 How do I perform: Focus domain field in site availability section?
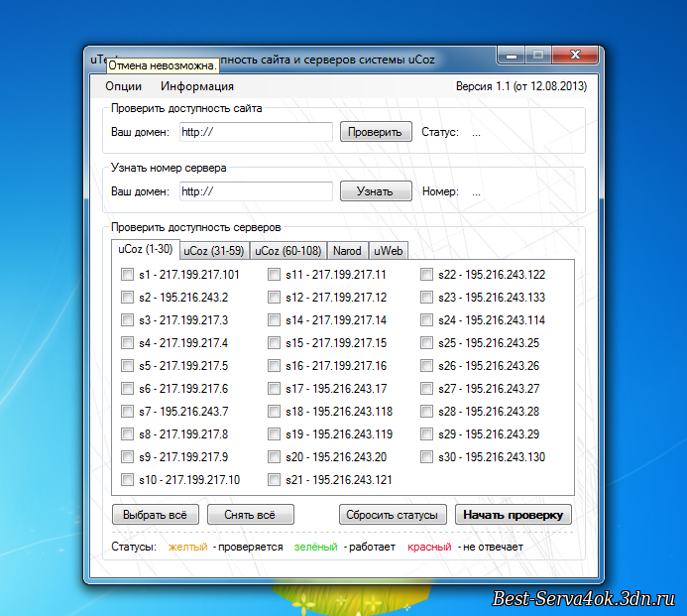pos(256,132)
